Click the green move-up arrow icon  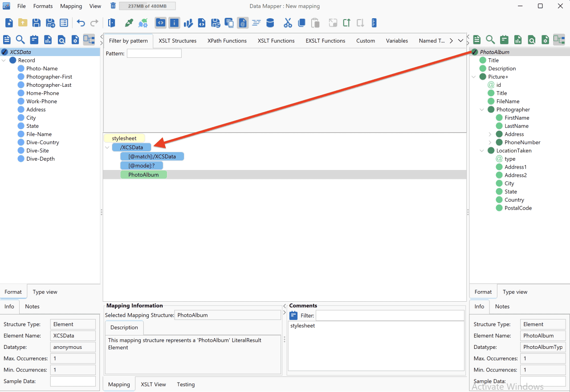coord(347,23)
